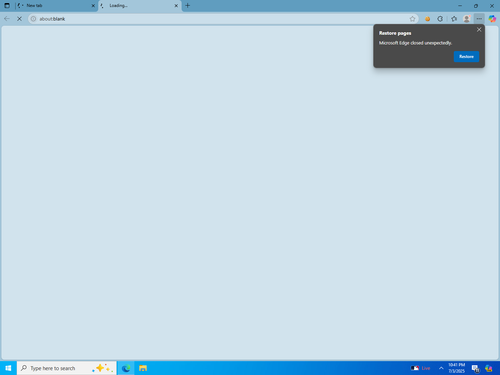
Task: View site information icon in address bar
Action: coord(33,19)
